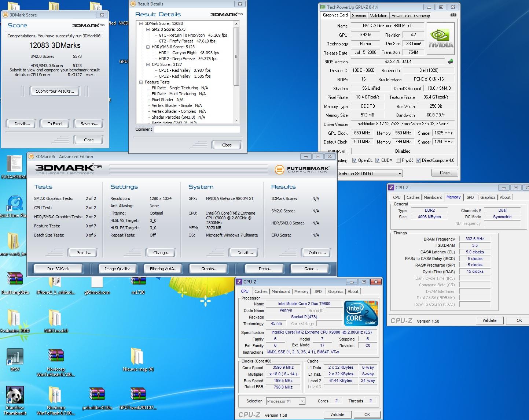The image size is (529, 420).
Task: Collapse the HDR/SM3.0 Score tree node
Action: (x=148, y=47)
